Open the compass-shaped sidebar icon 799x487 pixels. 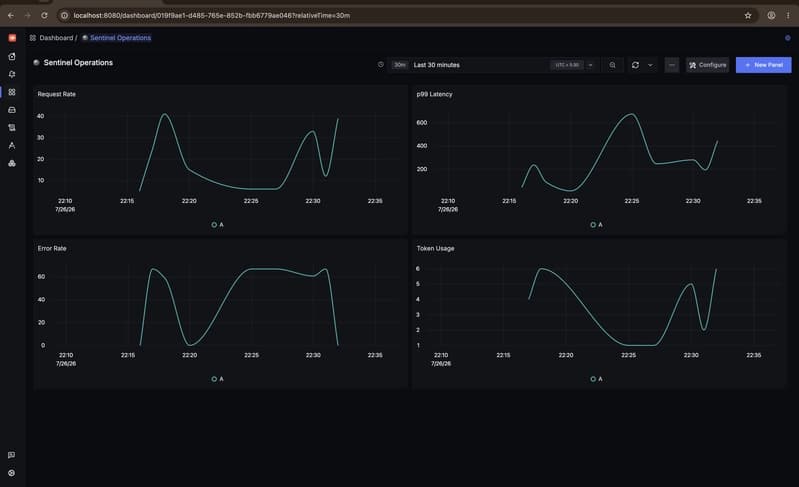pos(12,146)
